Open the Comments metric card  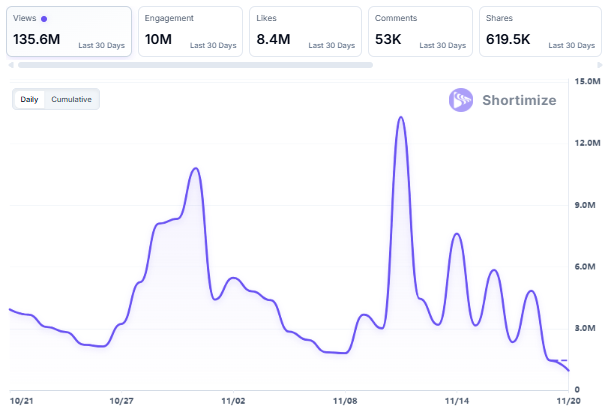[419, 31]
